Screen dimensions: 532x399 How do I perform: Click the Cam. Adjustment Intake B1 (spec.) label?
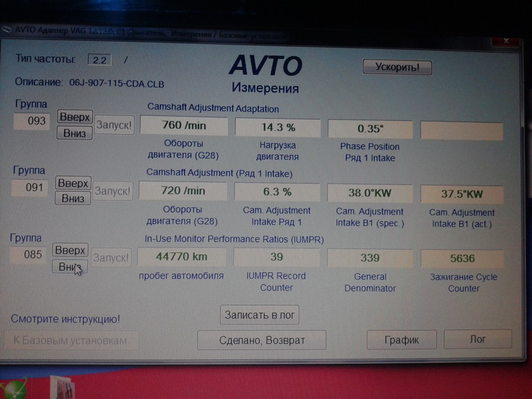tap(370, 217)
